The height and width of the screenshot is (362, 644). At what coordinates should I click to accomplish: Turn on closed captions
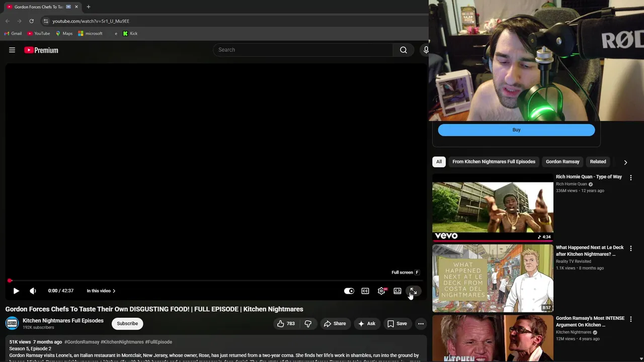click(365, 291)
